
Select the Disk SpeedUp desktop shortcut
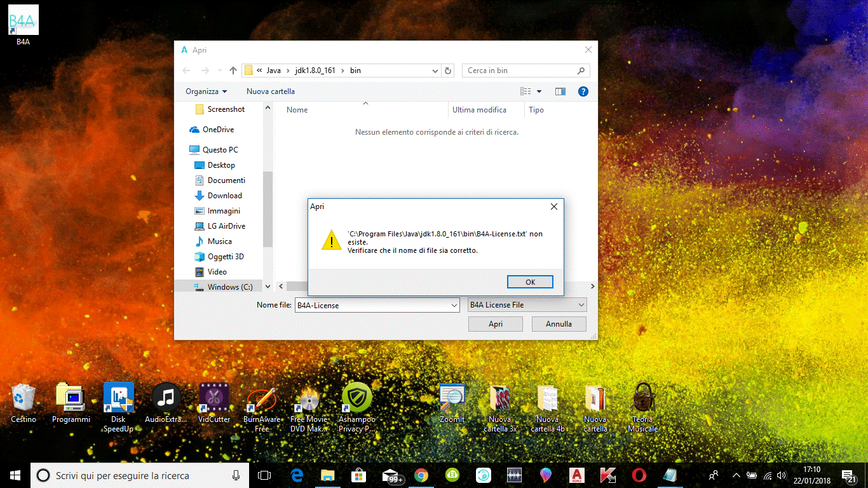coord(118,407)
